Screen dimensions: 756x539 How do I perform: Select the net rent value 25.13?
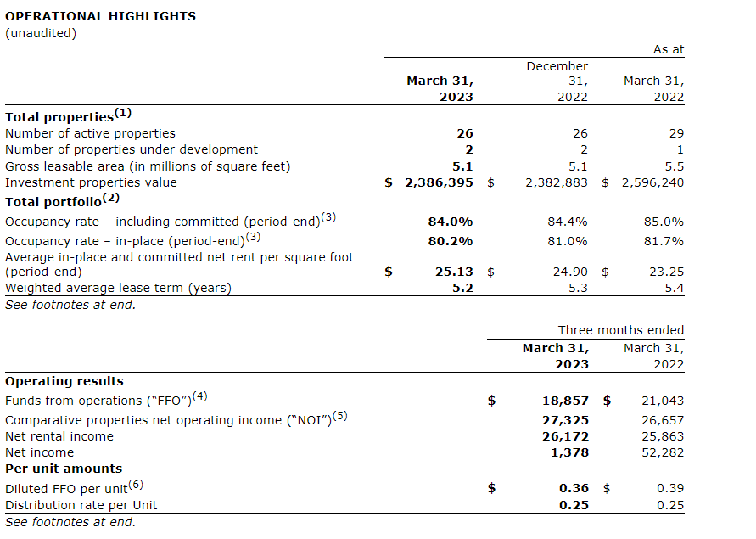tap(453, 272)
